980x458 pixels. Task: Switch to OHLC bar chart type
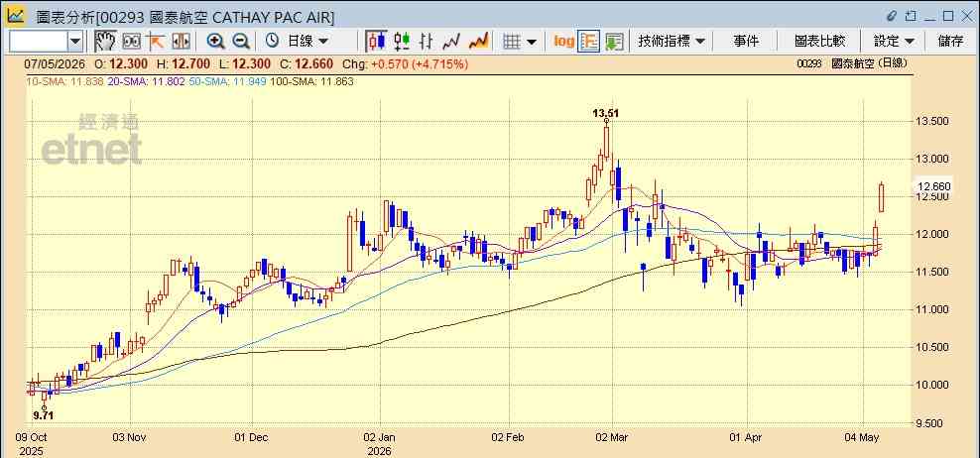pos(427,42)
